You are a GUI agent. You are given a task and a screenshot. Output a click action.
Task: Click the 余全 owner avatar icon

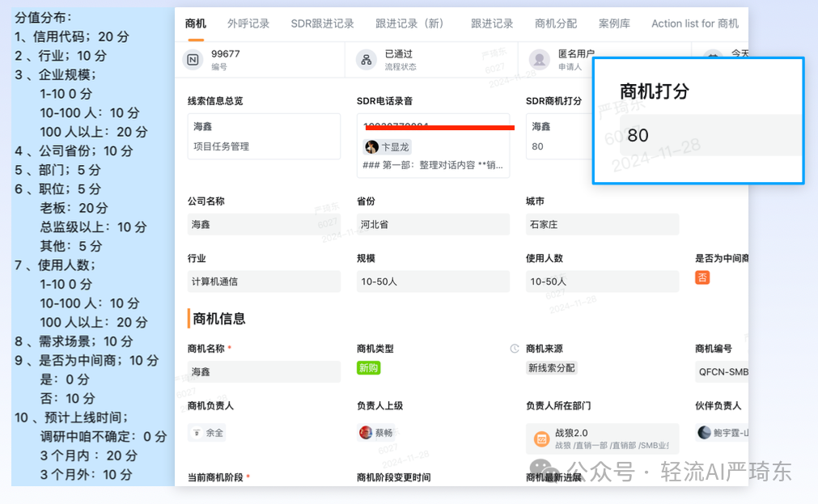click(x=197, y=433)
